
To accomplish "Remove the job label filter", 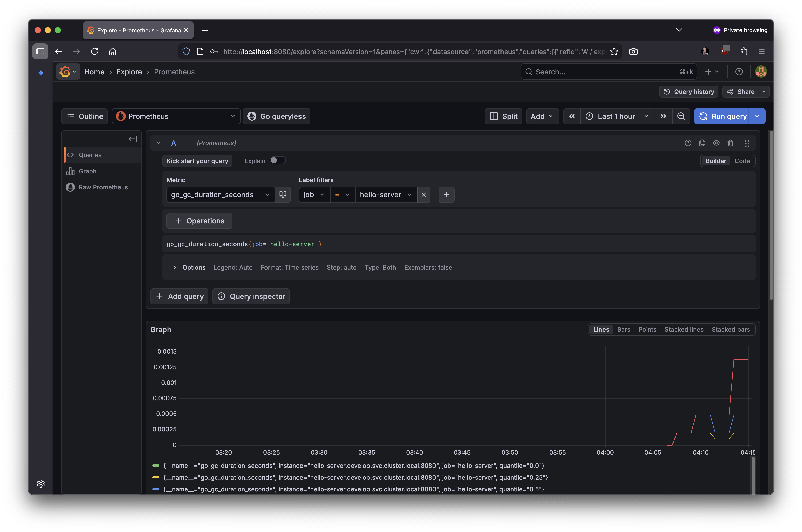I will click(x=424, y=194).
